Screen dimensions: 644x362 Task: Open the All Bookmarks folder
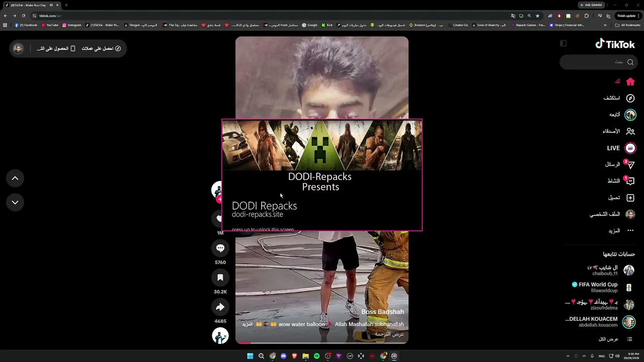coord(628,25)
